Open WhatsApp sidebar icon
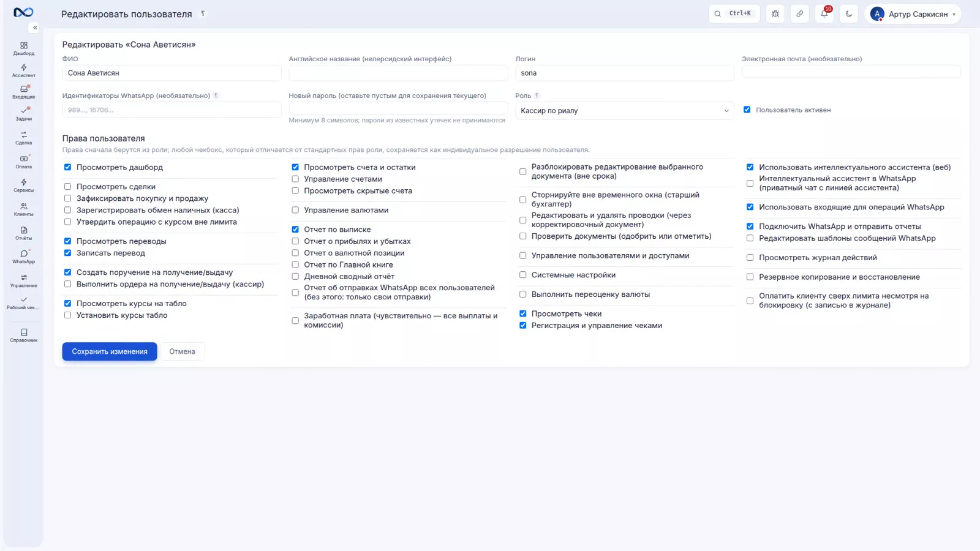The image size is (980, 551). (x=23, y=257)
